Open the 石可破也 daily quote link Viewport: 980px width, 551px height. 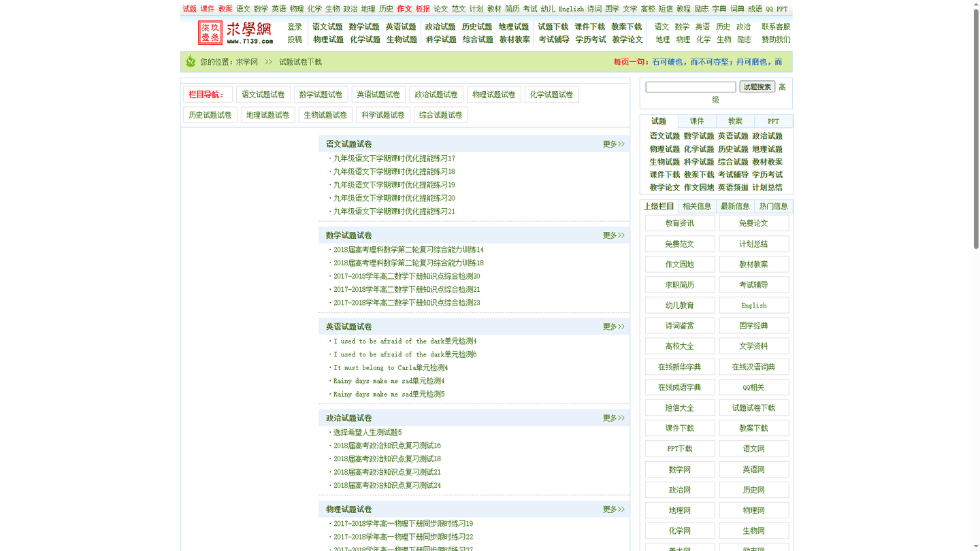717,62
